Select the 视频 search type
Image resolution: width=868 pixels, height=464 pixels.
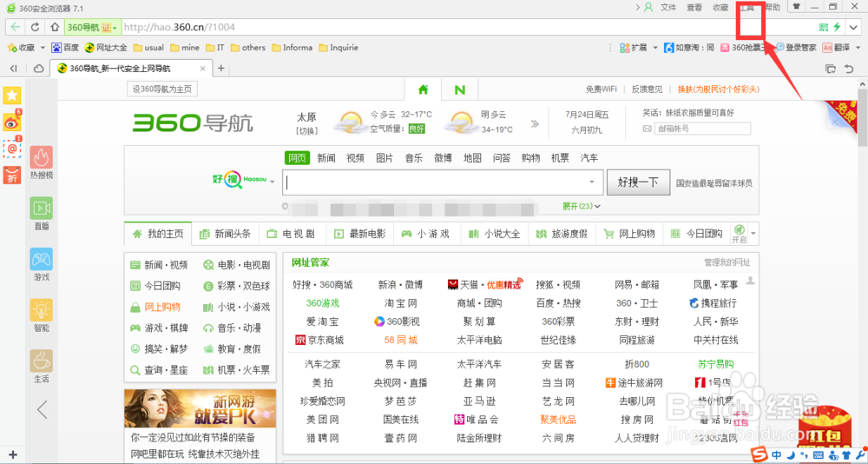[355, 158]
